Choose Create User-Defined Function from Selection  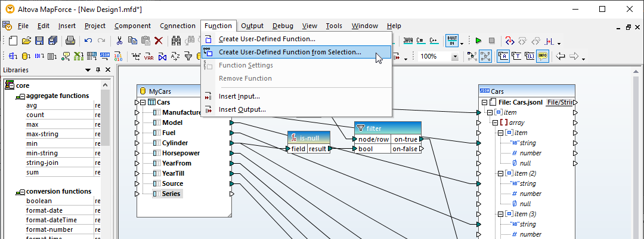point(290,52)
